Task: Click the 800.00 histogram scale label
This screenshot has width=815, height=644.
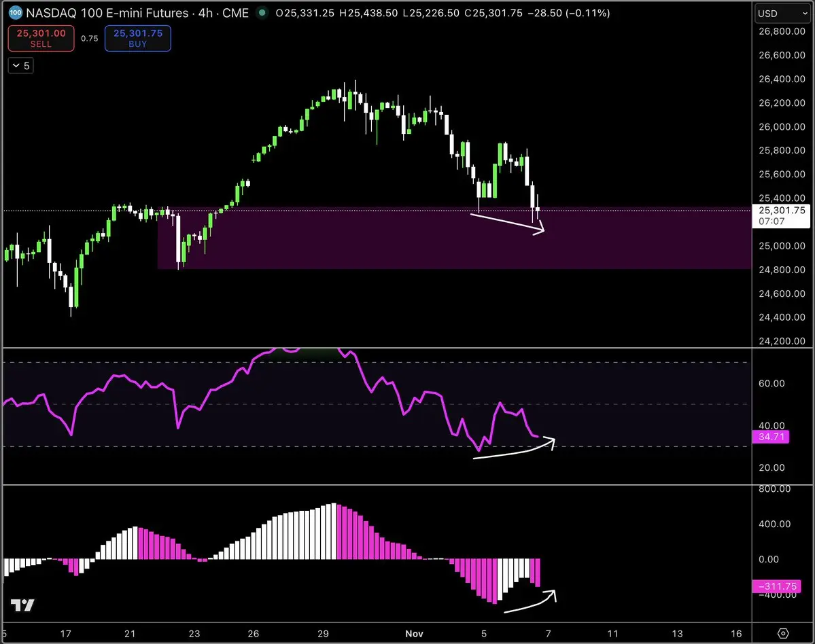Action: pos(774,488)
